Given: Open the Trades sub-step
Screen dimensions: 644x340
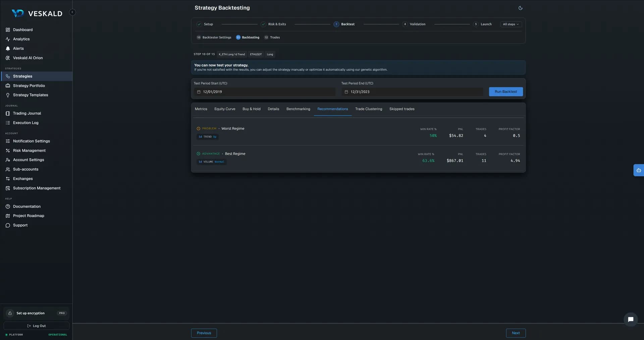Looking at the screenshot, I should 272,38.
